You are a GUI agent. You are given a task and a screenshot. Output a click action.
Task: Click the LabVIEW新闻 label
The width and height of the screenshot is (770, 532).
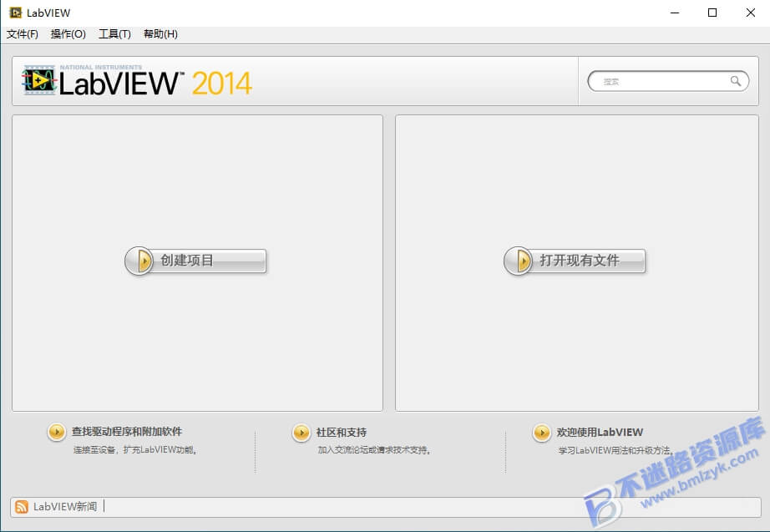click(x=65, y=506)
